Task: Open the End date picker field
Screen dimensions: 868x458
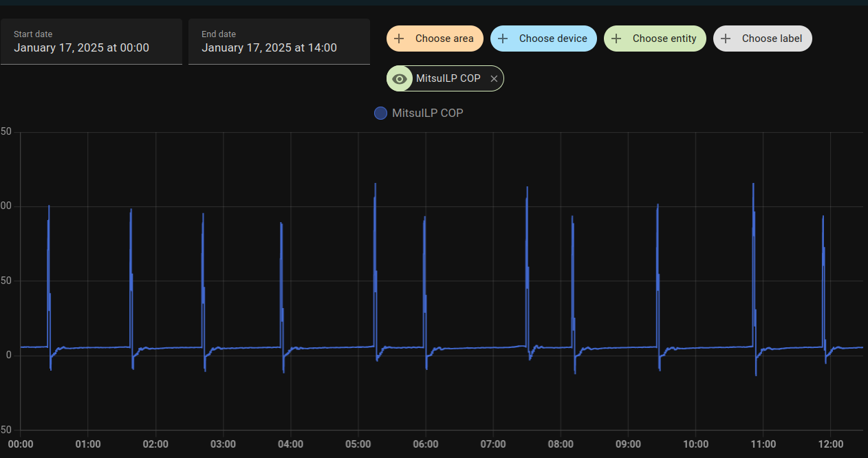Action: point(279,42)
